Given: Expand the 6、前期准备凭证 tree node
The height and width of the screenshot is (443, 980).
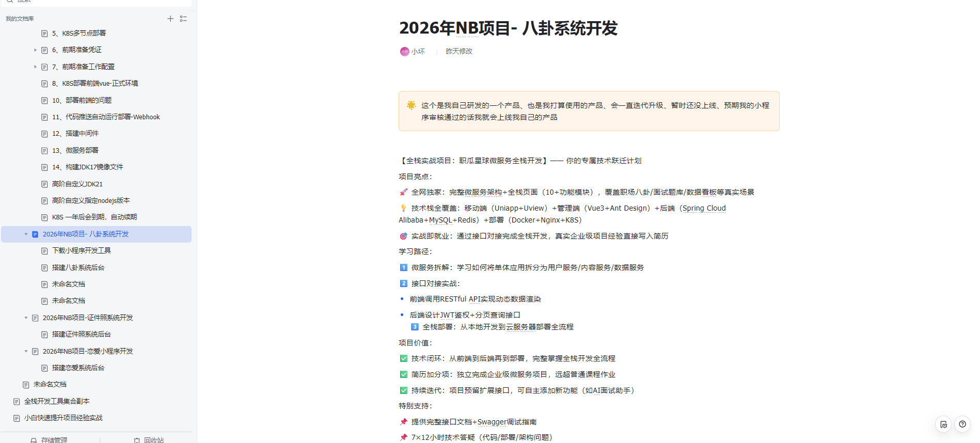Looking at the screenshot, I should (x=35, y=50).
